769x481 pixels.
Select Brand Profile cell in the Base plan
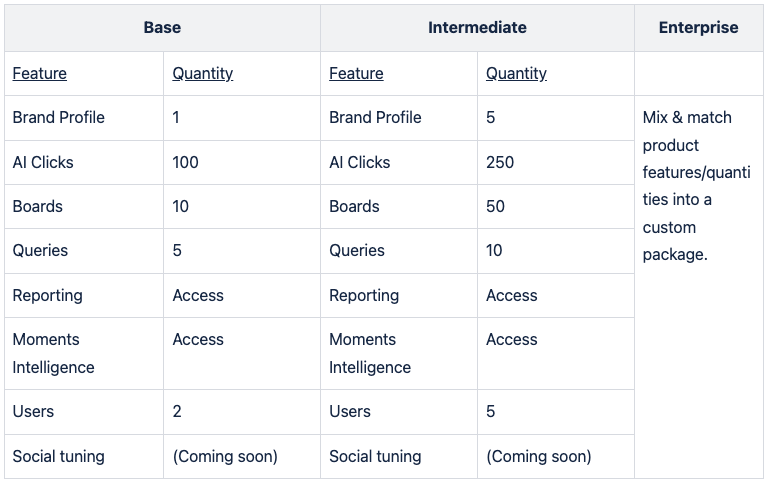coord(59,117)
